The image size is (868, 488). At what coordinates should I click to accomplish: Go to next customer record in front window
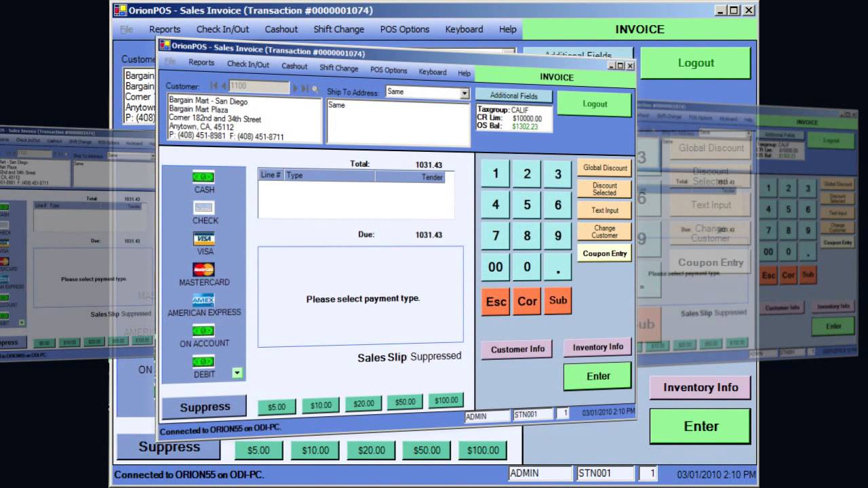(294, 87)
